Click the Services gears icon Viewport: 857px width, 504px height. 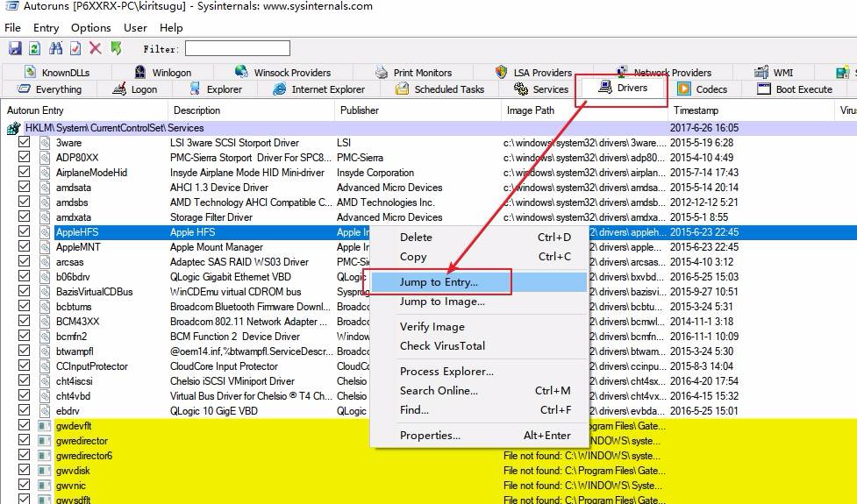coord(521,89)
